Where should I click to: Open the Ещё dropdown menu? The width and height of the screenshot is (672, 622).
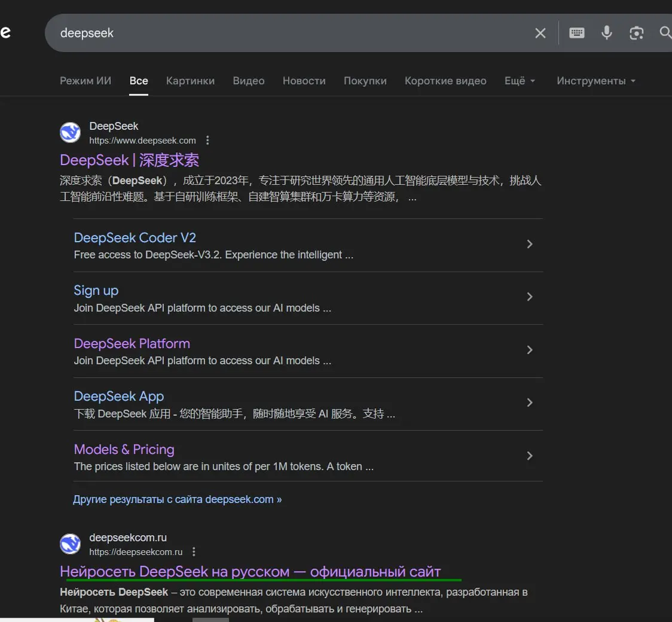520,81
